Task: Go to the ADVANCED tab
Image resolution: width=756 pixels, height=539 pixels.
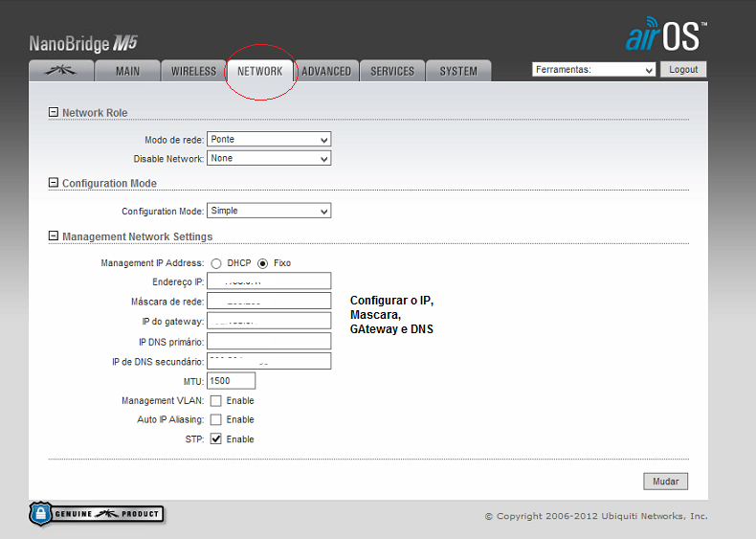Action: (326, 71)
